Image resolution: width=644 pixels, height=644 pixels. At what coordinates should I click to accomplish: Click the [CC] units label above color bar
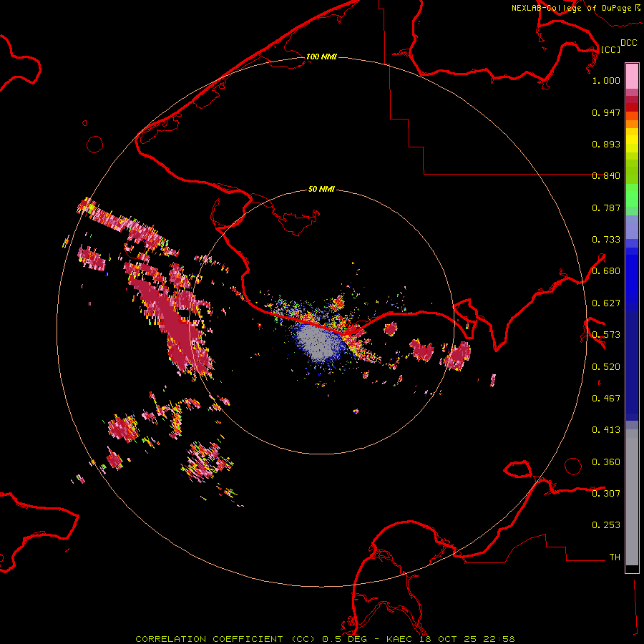pyautogui.click(x=610, y=49)
